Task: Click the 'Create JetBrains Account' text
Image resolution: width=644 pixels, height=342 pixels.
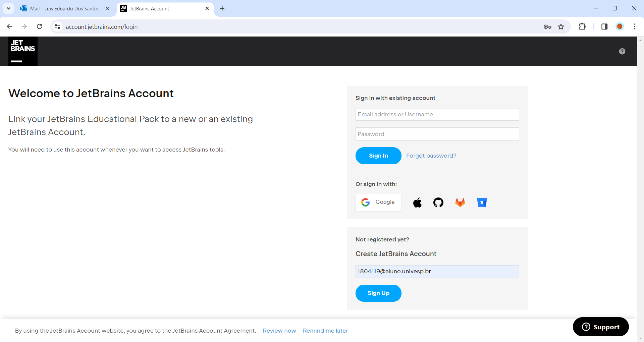Action: pyautogui.click(x=396, y=254)
